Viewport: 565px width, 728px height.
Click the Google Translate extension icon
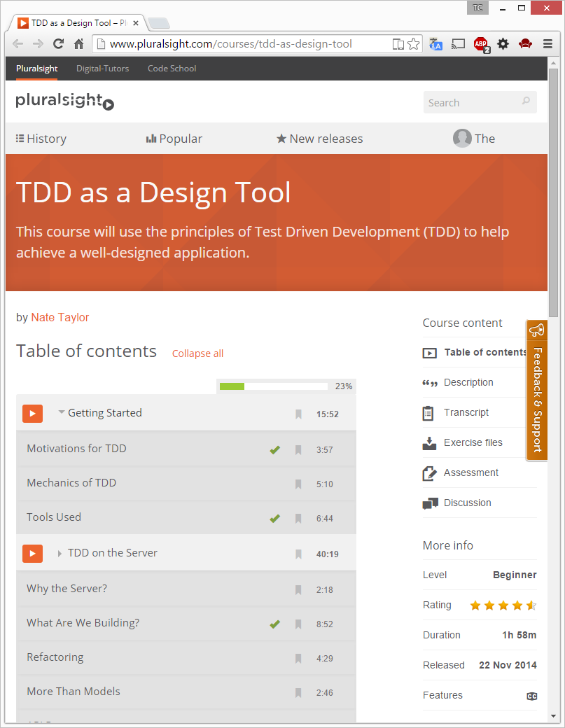tap(435, 44)
